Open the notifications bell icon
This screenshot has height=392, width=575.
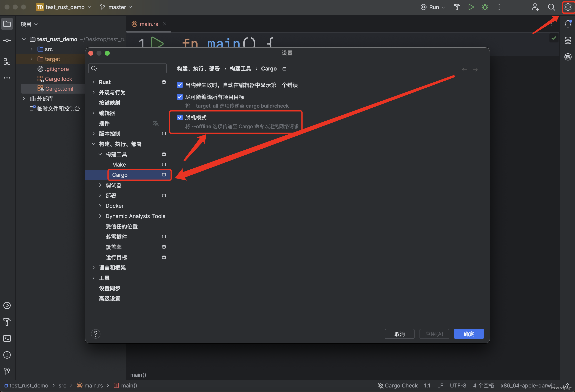(x=568, y=24)
